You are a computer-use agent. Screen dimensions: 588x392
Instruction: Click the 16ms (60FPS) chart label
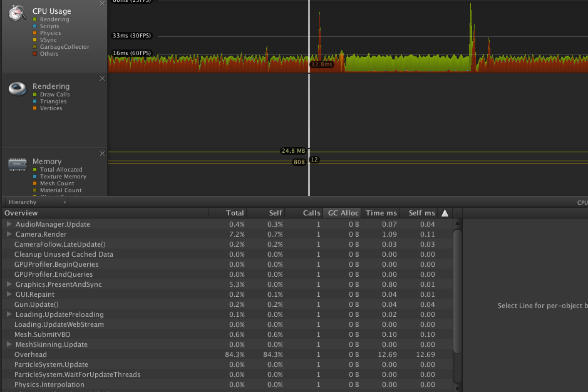pos(132,53)
